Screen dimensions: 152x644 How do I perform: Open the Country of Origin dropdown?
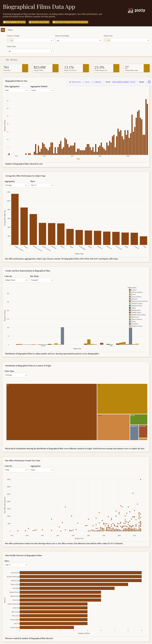pos(30,40)
